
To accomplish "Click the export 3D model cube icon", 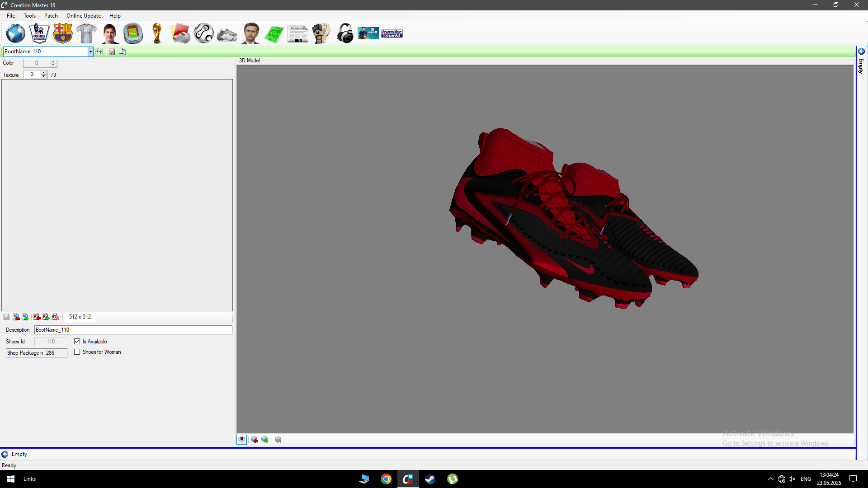I will point(265,440).
